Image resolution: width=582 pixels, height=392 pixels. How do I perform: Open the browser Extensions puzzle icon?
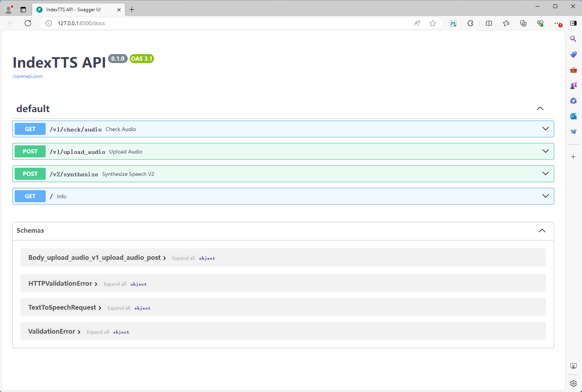point(470,23)
